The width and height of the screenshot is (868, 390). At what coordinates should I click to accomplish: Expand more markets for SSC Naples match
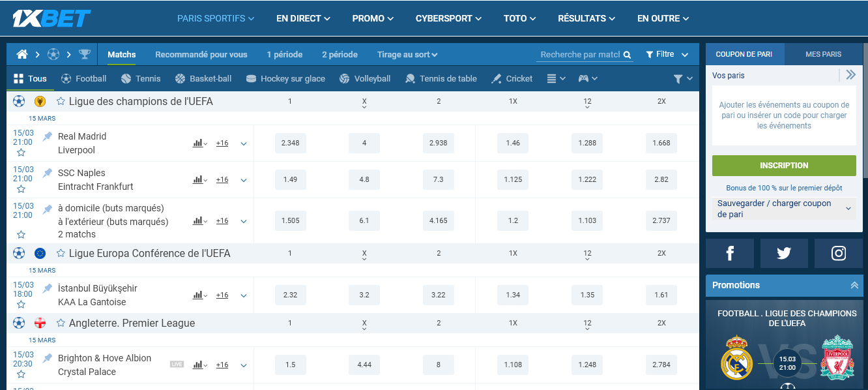(244, 180)
